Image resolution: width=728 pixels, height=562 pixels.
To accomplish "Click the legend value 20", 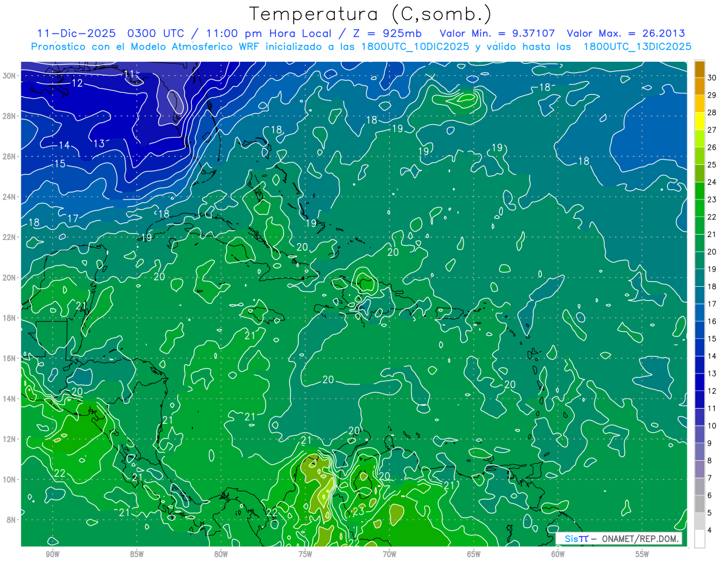I will [x=712, y=252].
